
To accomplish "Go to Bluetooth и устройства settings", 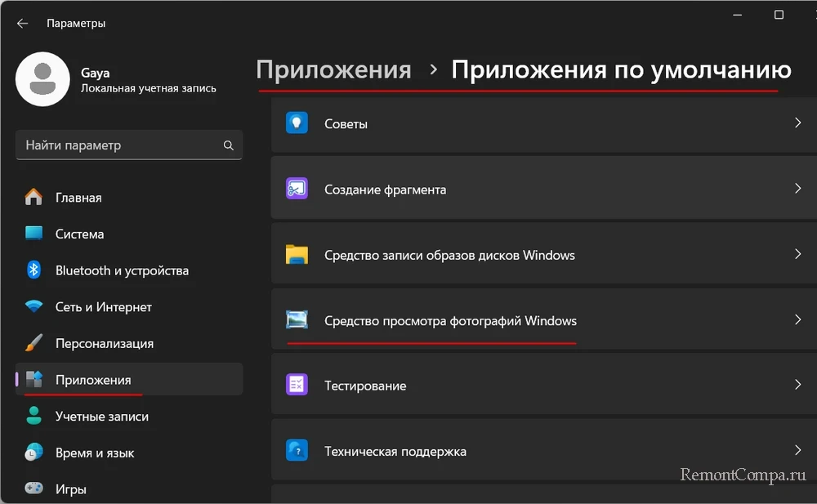I will (x=122, y=270).
